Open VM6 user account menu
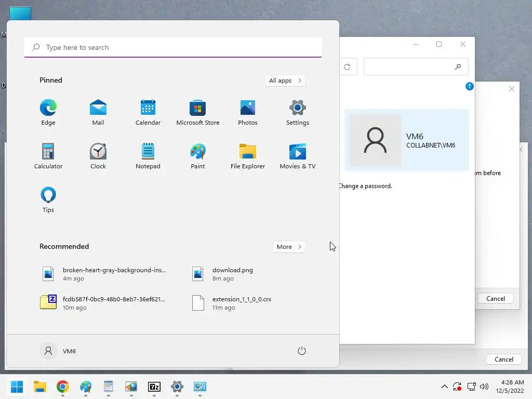 [58, 351]
